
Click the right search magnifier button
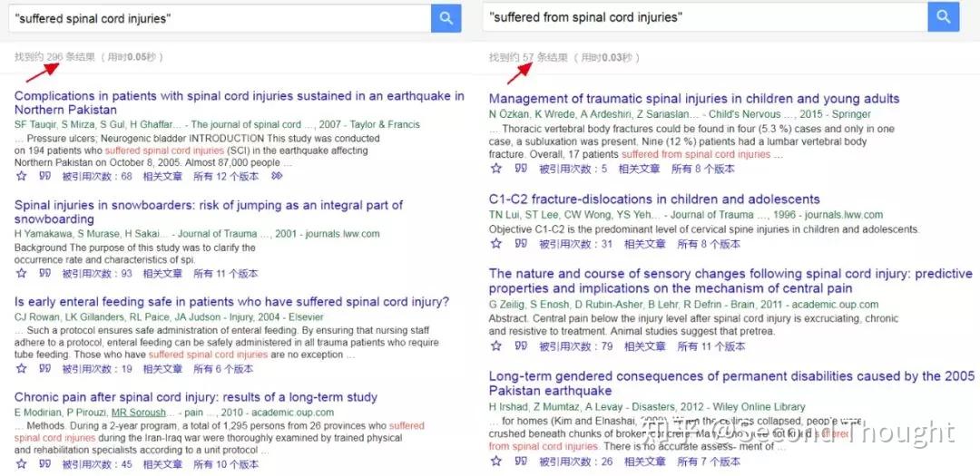943,17
